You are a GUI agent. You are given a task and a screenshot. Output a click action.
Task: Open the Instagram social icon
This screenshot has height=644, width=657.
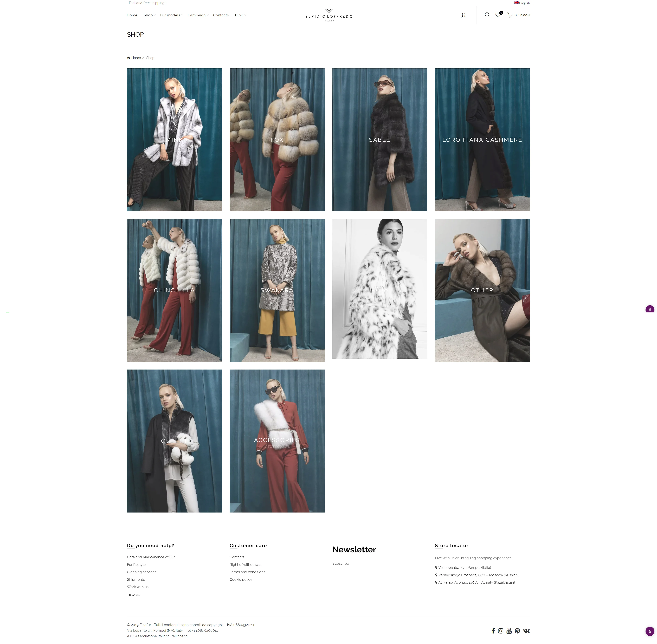(501, 630)
